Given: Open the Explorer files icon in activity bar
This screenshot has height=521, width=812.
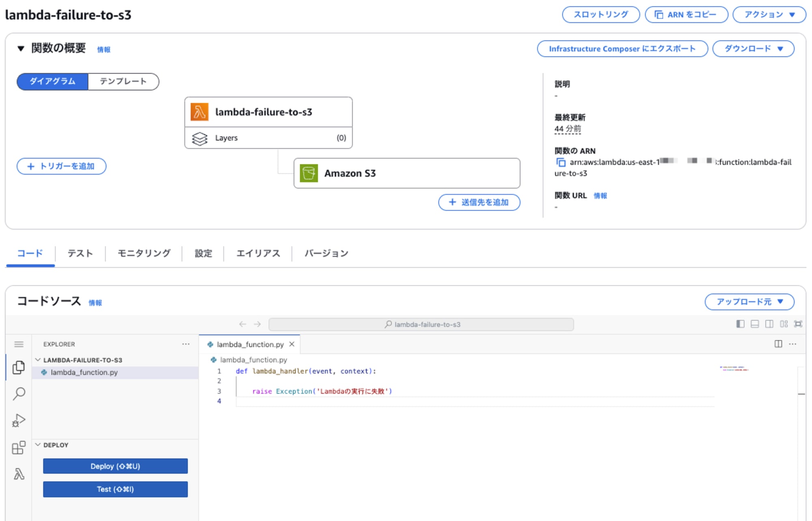Looking at the screenshot, I should tap(19, 368).
